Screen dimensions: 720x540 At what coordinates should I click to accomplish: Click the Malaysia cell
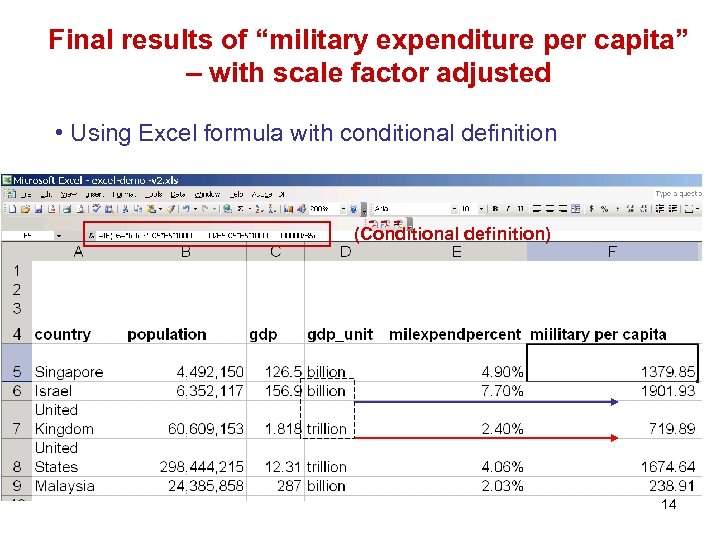tap(79, 486)
